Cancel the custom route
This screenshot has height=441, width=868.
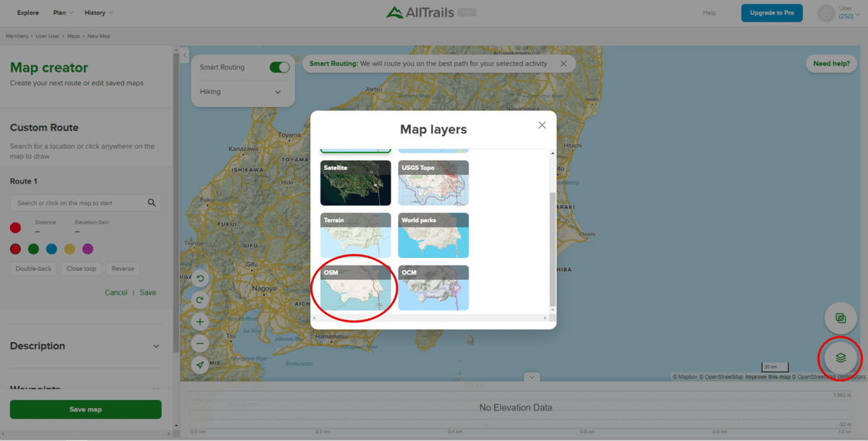click(x=116, y=293)
